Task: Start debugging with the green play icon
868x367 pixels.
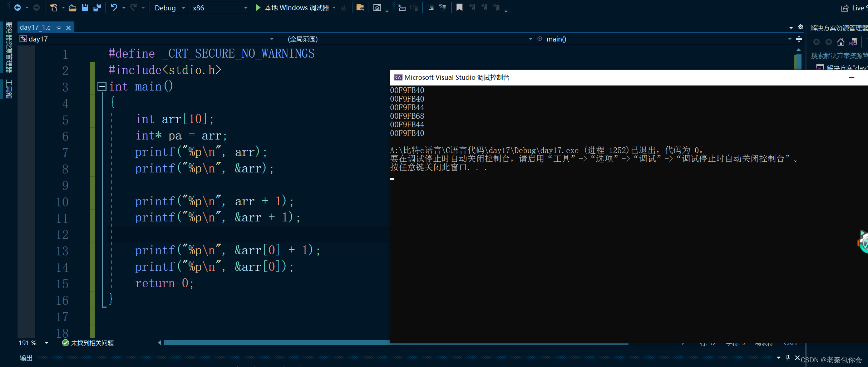Action: point(258,8)
